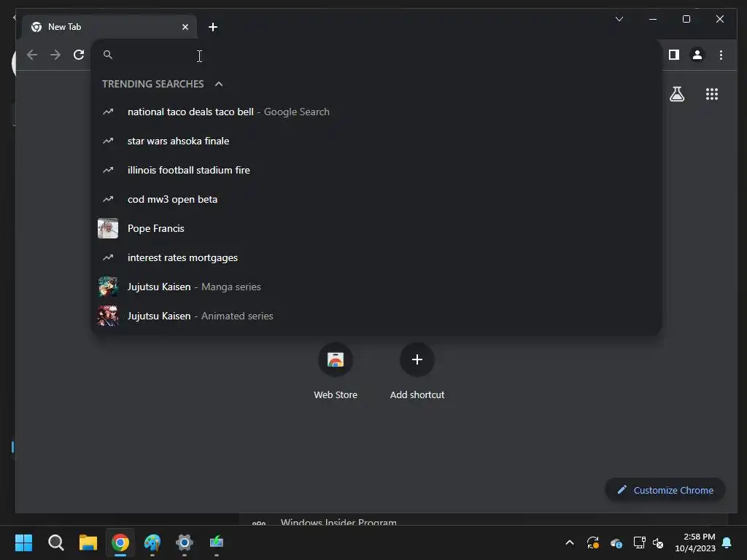Maximize the Chrome window
The image size is (747, 560).
click(686, 19)
